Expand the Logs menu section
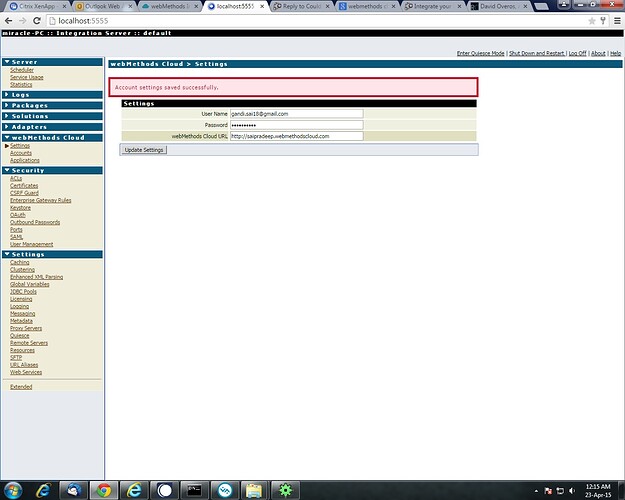 pyautogui.click(x=52, y=95)
